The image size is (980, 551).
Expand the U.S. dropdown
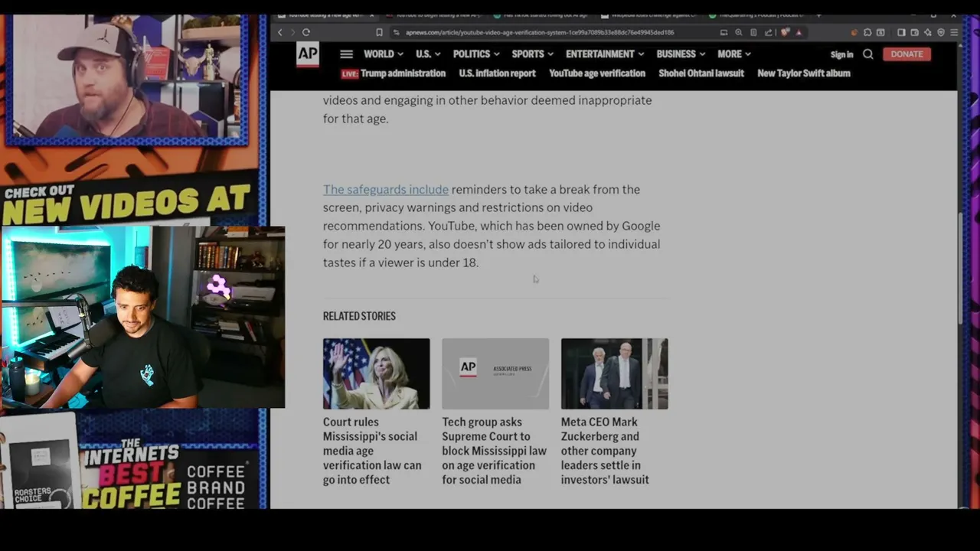428,54
